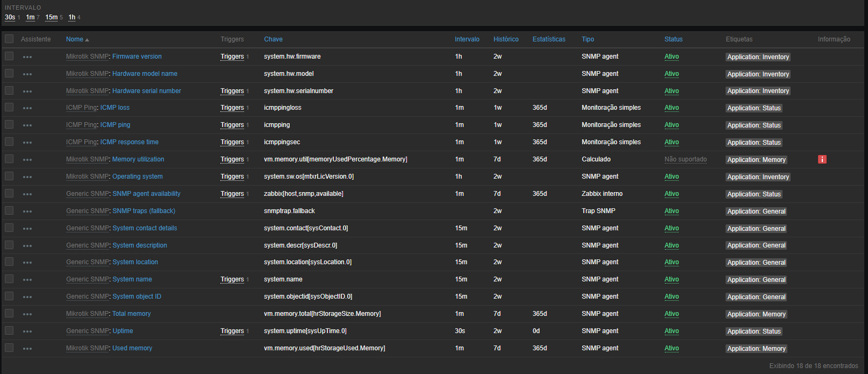Open three-dot menu for SNMP agent availability
The width and height of the screenshot is (868, 374).
click(x=27, y=194)
